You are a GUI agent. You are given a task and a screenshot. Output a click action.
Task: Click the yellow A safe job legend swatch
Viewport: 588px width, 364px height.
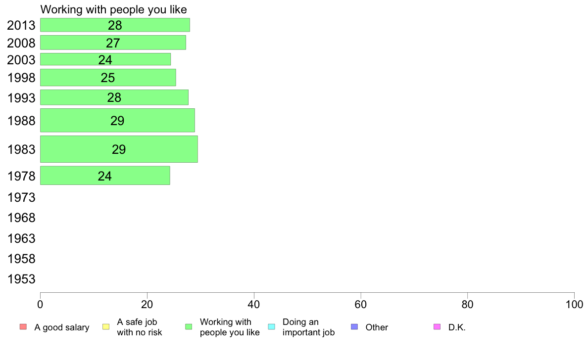pyautogui.click(x=106, y=327)
